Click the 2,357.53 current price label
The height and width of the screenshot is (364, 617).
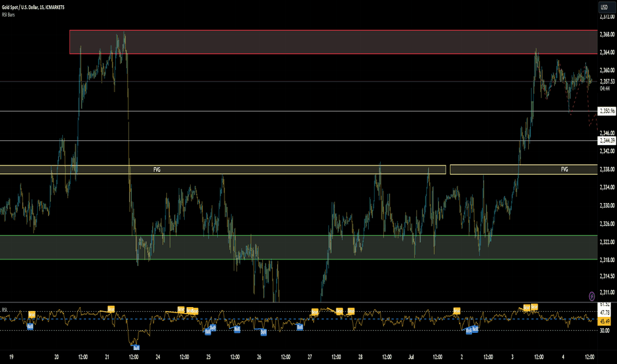607,81
